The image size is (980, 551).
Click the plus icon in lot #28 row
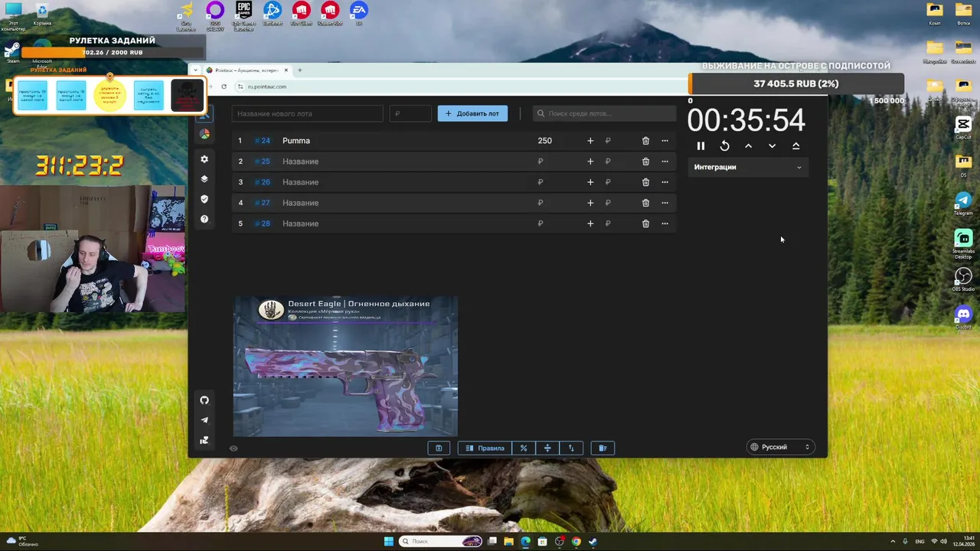(590, 223)
